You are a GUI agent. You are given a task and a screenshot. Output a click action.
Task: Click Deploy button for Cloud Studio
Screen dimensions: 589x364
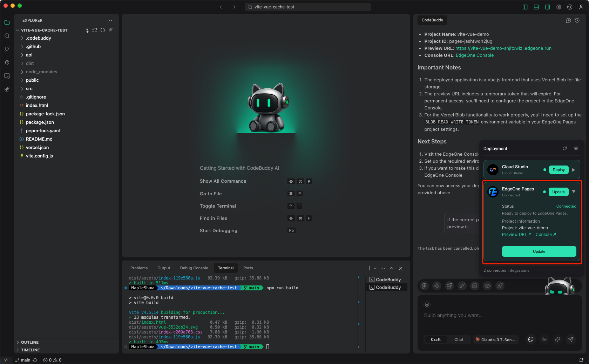tap(558, 170)
